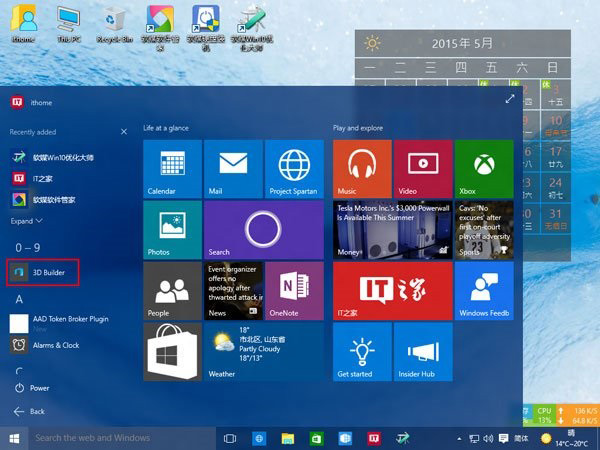Open Project Spartan browser tile
600x450 pixels.
(x=294, y=168)
